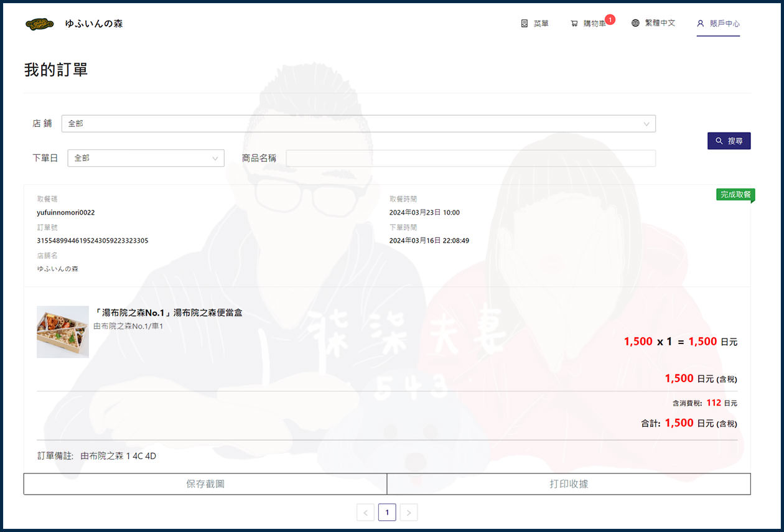Select the 賬戶中心 account person icon
Image resolution: width=784 pixels, height=532 pixels.
(701, 24)
